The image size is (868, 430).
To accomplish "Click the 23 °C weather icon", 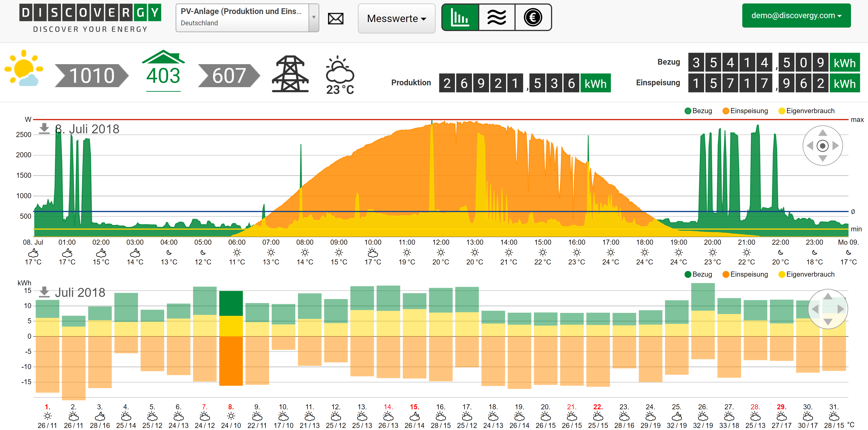I will [340, 75].
